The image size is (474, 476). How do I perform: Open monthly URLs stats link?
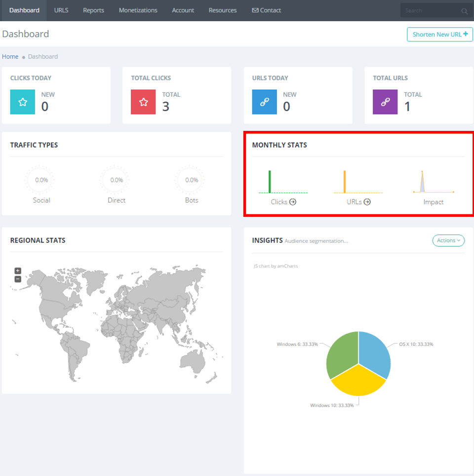(358, 202)
